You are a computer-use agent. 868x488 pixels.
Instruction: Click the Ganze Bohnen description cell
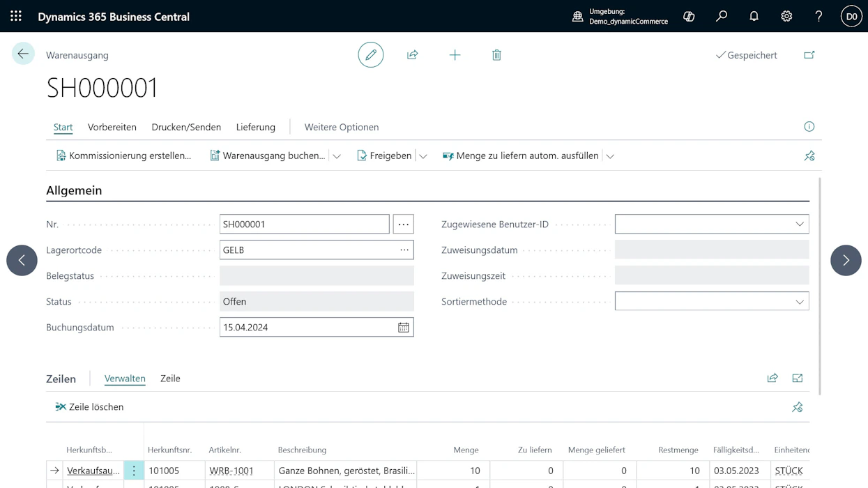(346, 471)
